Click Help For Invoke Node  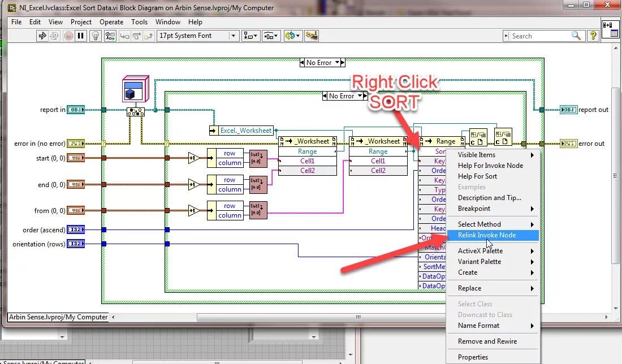(493, 166)
